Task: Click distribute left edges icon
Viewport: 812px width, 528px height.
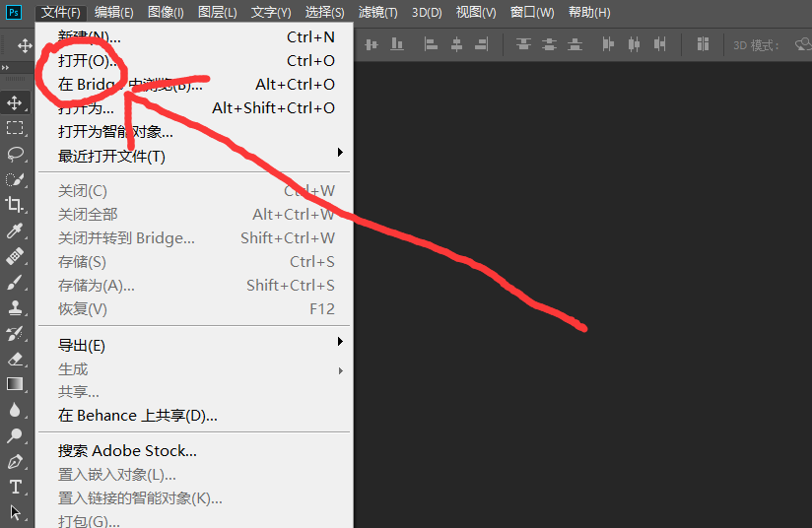Action: click(x=608, y=45)
